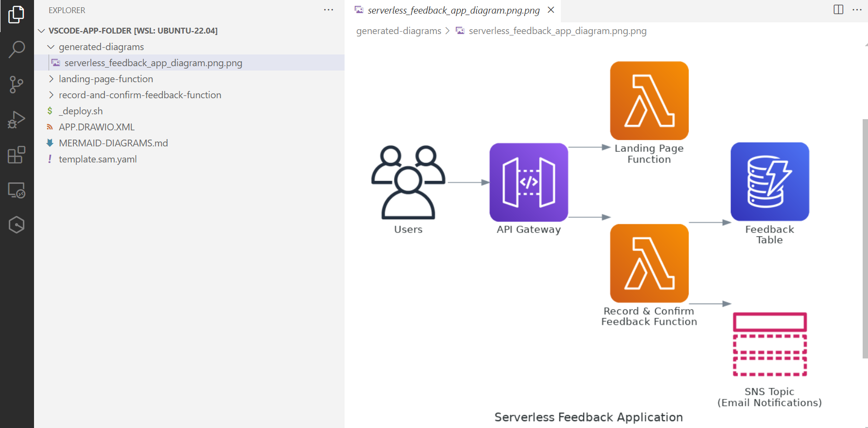Open the MERMAID-DIAGRAMS.md file
This screenshot has height=428, width=868.
(x=190, y=143)
